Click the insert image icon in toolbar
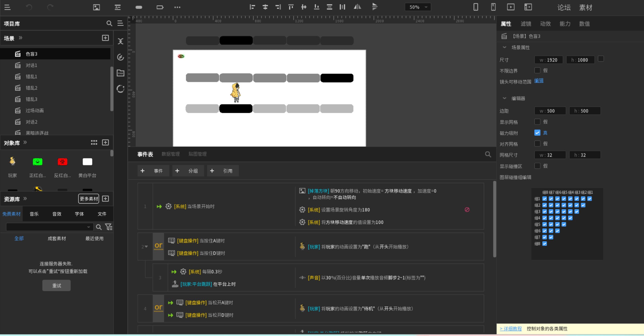644x336 pixels. click(x=96, y=7)
